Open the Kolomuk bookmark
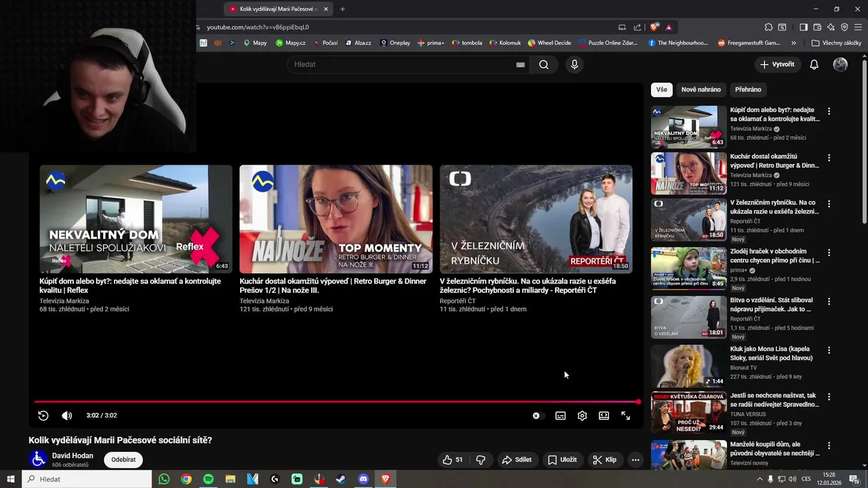This screenshot has height=488, width=868. 505,43
